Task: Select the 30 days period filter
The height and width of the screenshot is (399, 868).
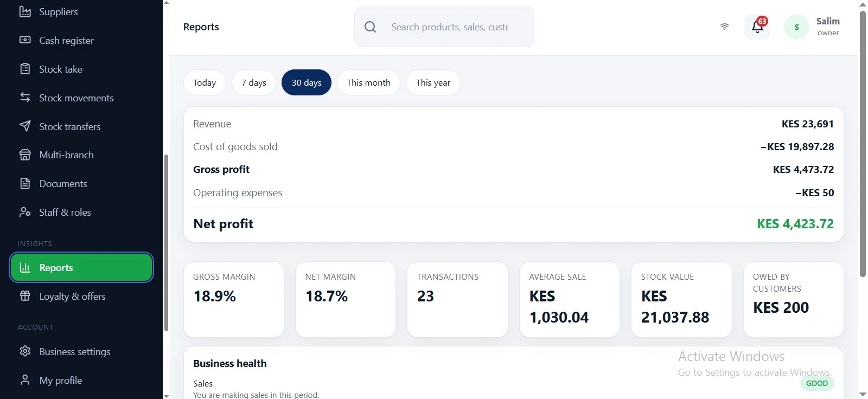Action: pyautogui.click(x=307, y=82)
